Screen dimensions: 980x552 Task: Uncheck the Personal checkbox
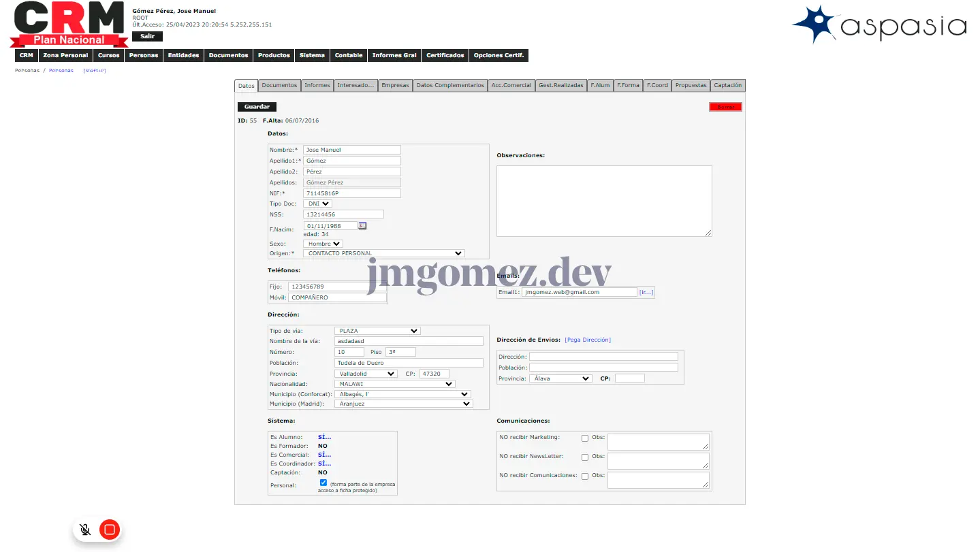(323, 483)
